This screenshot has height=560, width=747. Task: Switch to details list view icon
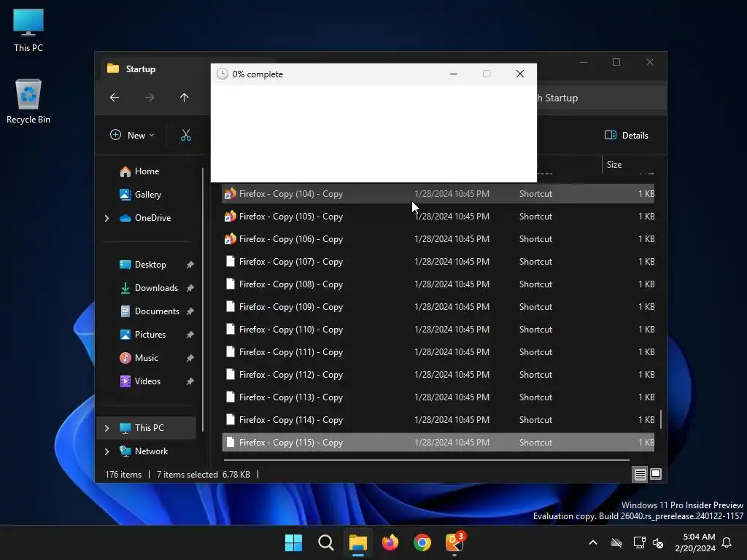[x=640, y=474]
